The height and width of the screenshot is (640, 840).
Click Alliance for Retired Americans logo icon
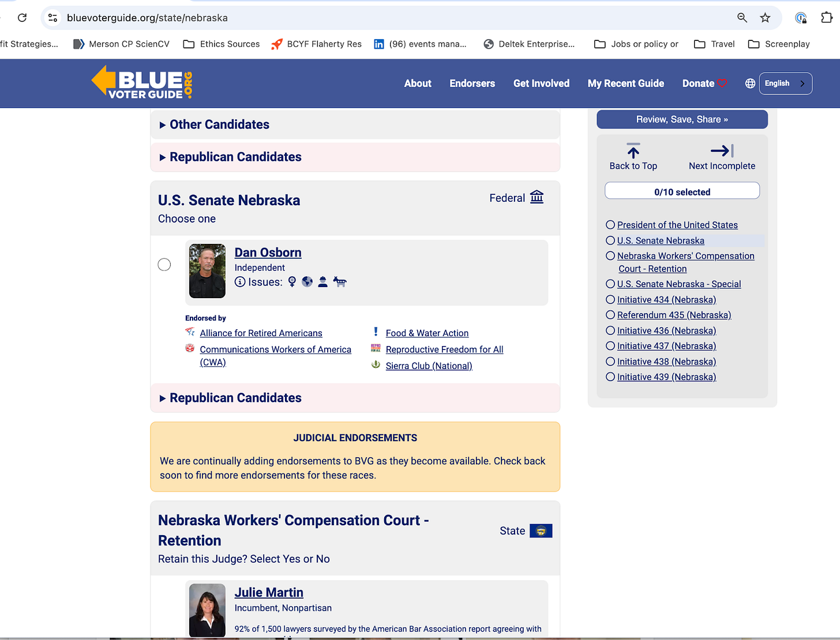(x=190, y=332)
